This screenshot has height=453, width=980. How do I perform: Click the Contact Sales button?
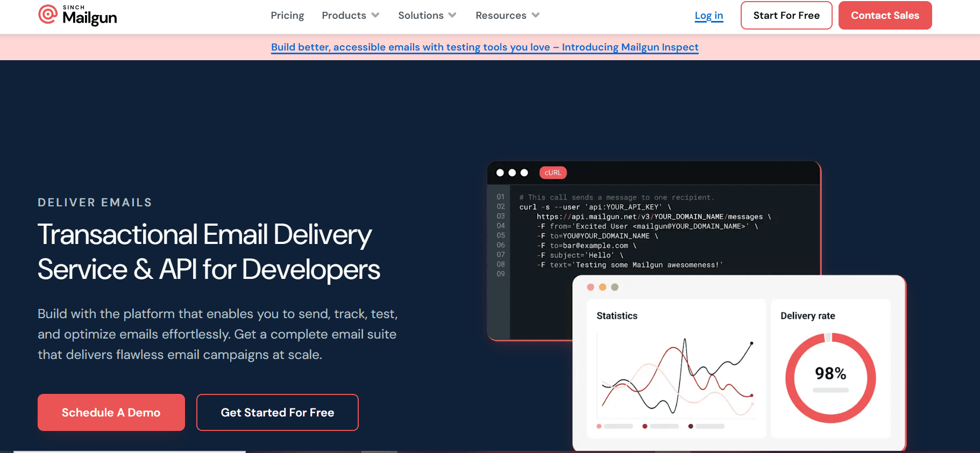tap(885, 16)
